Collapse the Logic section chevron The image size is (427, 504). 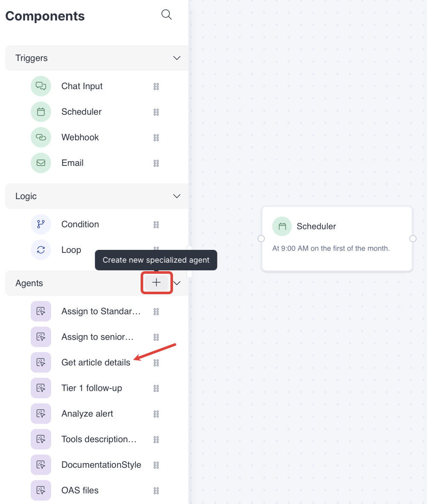tap(177, 196)
